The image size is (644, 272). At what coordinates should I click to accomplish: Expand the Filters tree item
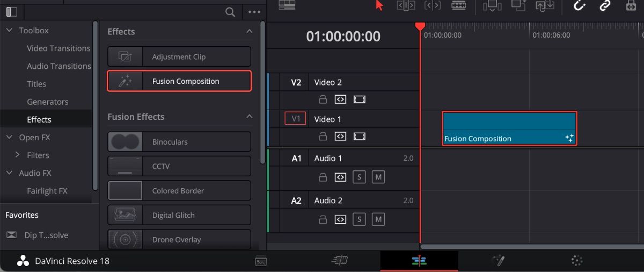click(18, 155)
